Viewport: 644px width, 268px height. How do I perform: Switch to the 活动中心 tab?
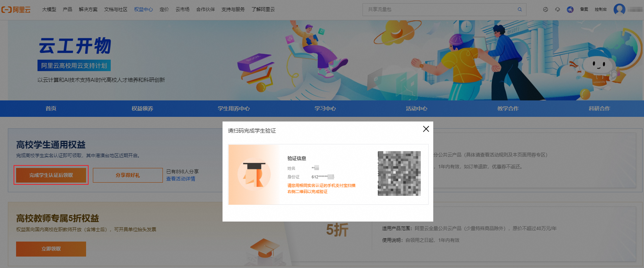[x=416, y=109]
